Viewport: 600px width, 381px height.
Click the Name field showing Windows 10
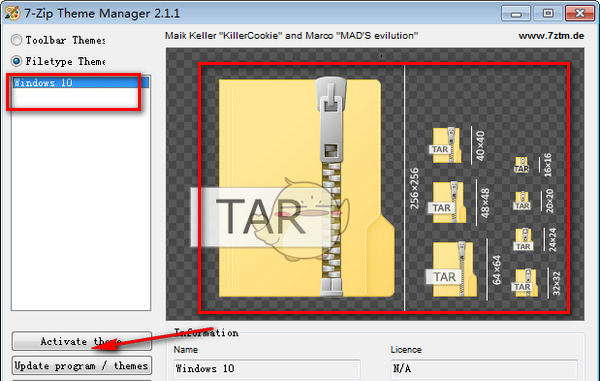click(267, 369)
